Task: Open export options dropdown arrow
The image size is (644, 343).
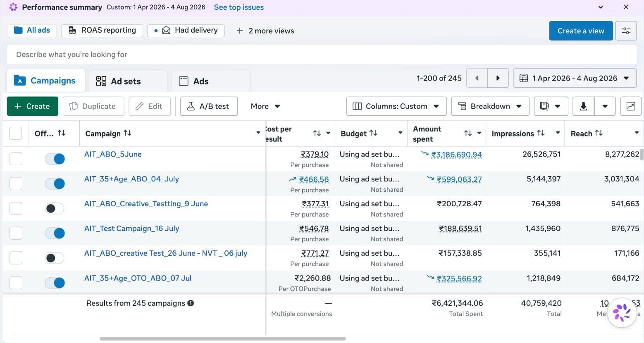Action: click(x=605, y=106)
